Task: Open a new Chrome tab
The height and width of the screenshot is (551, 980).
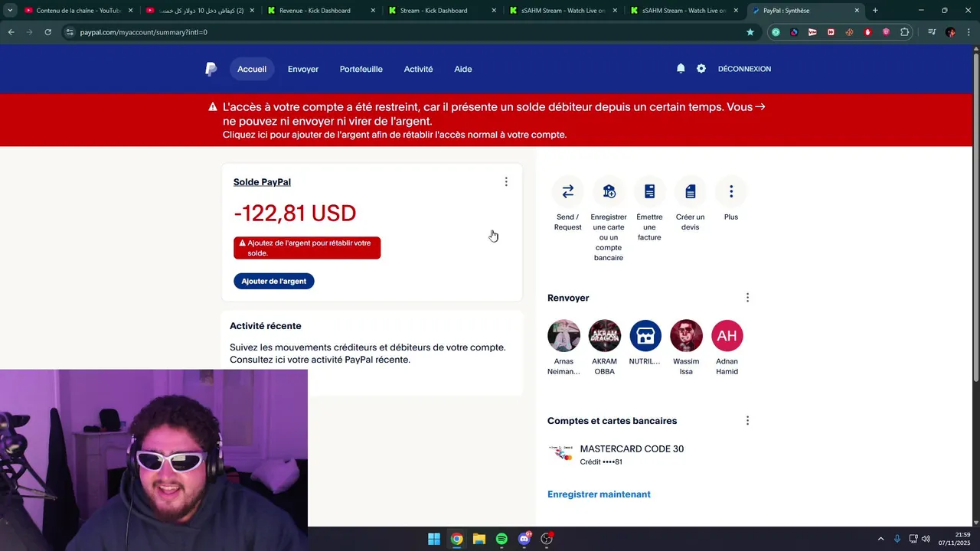Action: tap(875, 11)
